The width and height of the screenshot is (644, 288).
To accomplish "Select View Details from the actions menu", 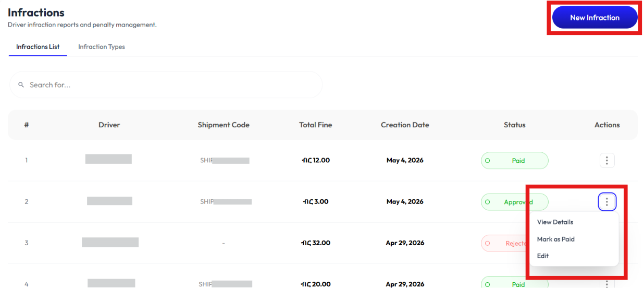I will pyautogui.click(x=555, y=222).
